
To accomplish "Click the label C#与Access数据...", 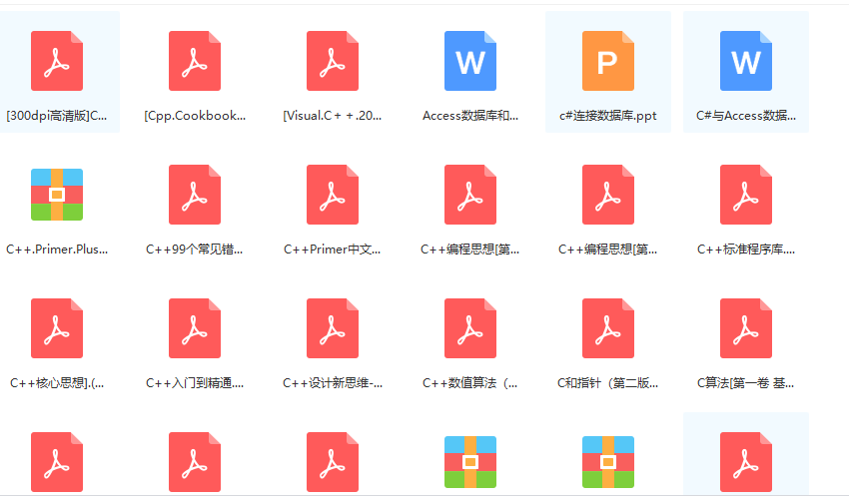I will [746, 116].
